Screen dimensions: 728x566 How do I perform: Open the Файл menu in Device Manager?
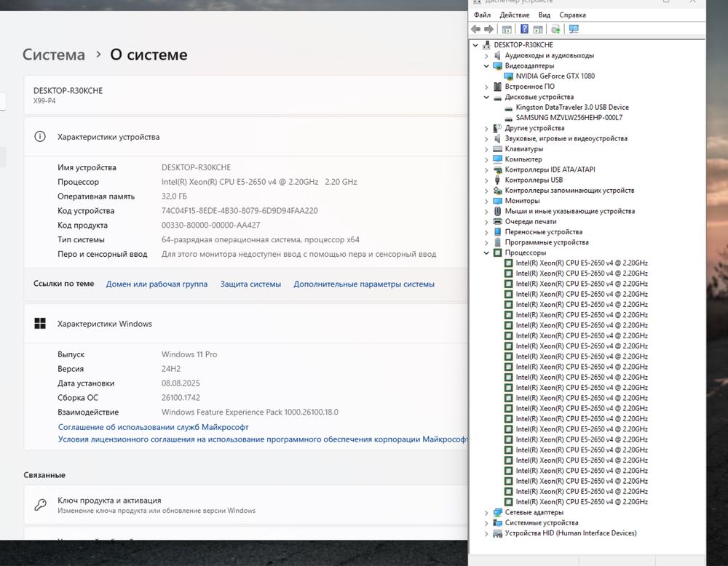click(x=482, y=15)
